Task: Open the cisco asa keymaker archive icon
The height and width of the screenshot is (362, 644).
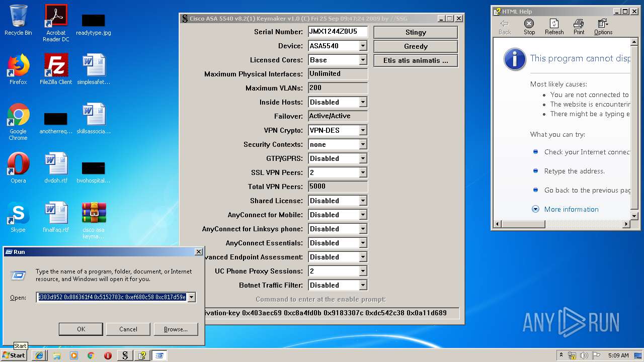Action: 94,220
